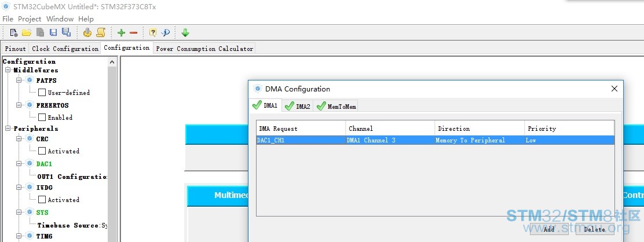644x242 pixels.
Task: Click the Save Project floppy icon
Action: point(53,32)
